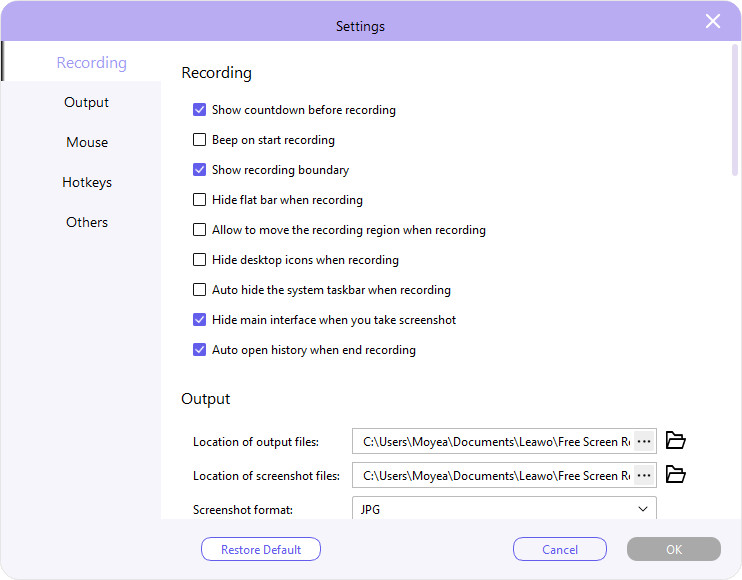Check Hide desktop icons when recording
Viewport: 742px width, 580px height.
click(200, 260)
